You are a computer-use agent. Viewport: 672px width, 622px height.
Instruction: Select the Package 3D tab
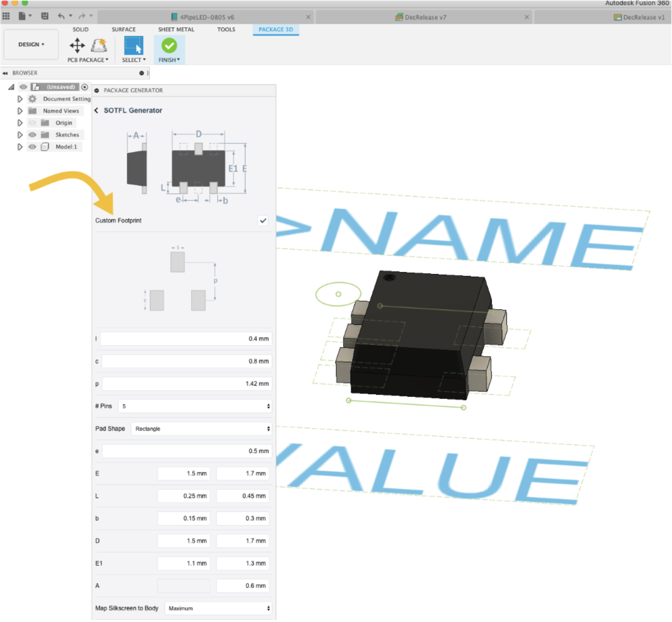point(276,30)
